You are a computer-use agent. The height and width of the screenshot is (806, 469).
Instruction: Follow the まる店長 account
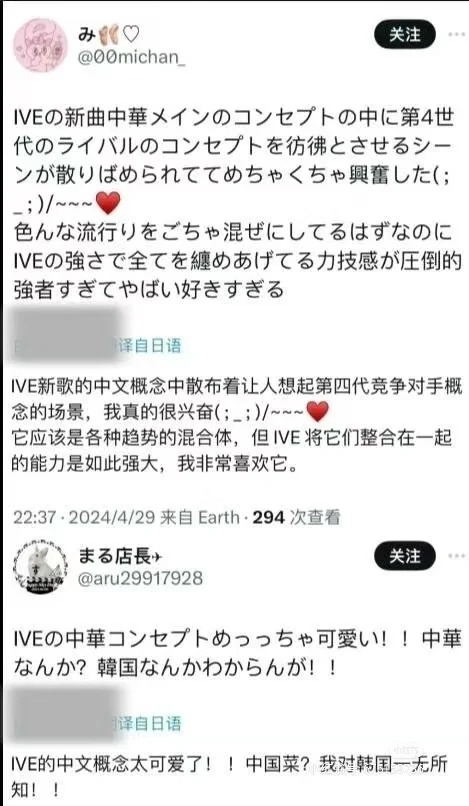(x=405, y=556)
